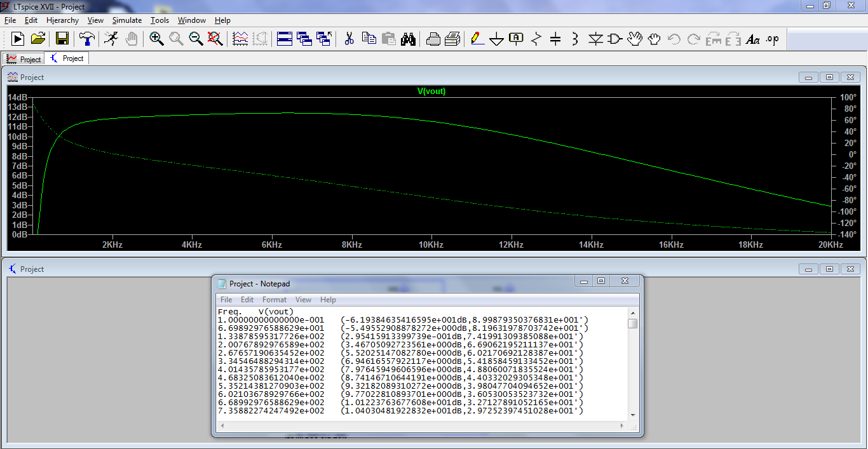Screen dimensions: 868x449
Task: Place a ground symbol
Action: (496, 39)
